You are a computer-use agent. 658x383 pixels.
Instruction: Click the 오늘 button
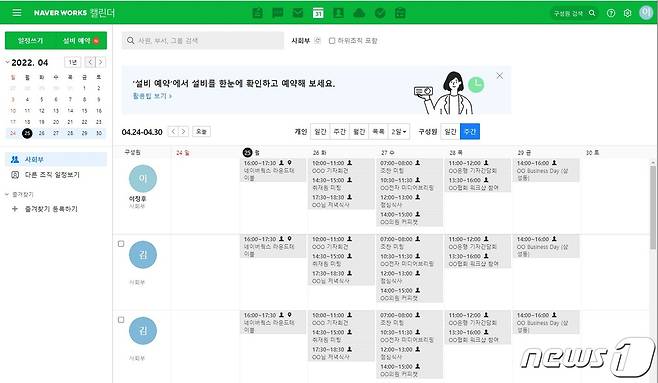pyautogui.click(x=201, y=131)
